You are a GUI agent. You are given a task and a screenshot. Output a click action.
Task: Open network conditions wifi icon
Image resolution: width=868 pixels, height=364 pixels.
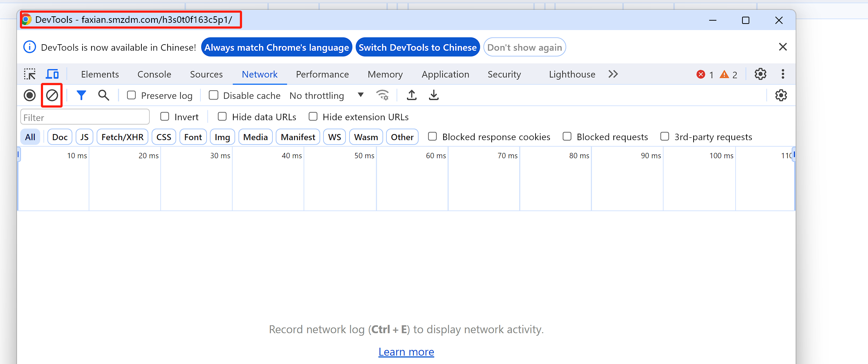point(382,95)
